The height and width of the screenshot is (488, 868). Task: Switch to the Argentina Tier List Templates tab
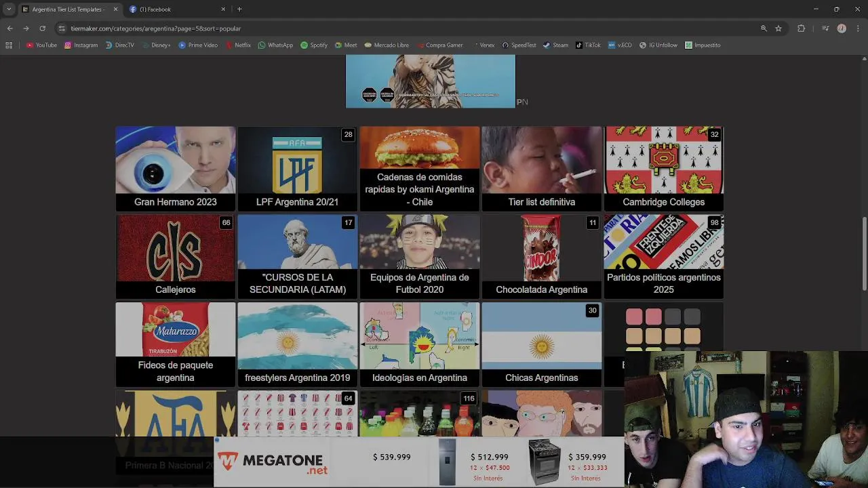(x=70, y=9)
